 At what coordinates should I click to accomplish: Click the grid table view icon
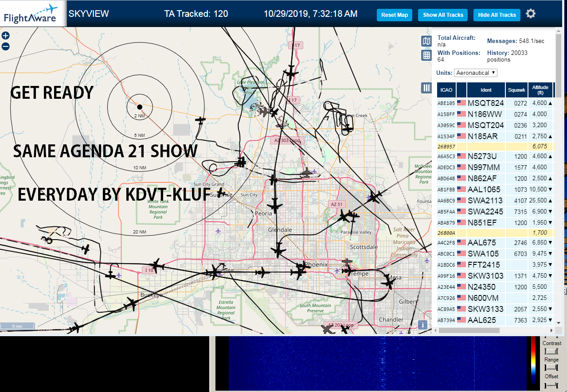pos(426,55)
